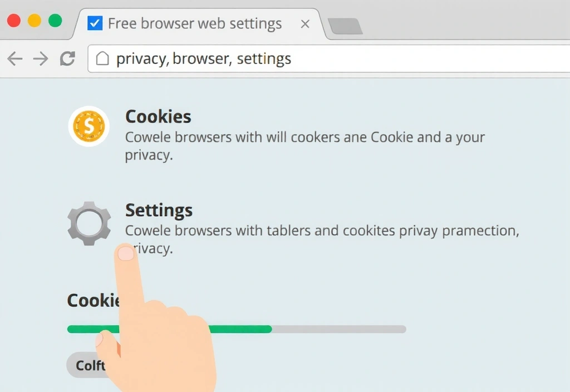Select the Free browser web settings tab

pyautogui.click(x=195, y=24)
